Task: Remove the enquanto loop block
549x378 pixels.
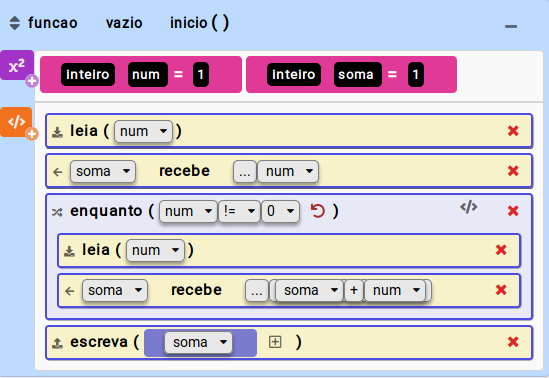Action: click(x=513, y=211)
